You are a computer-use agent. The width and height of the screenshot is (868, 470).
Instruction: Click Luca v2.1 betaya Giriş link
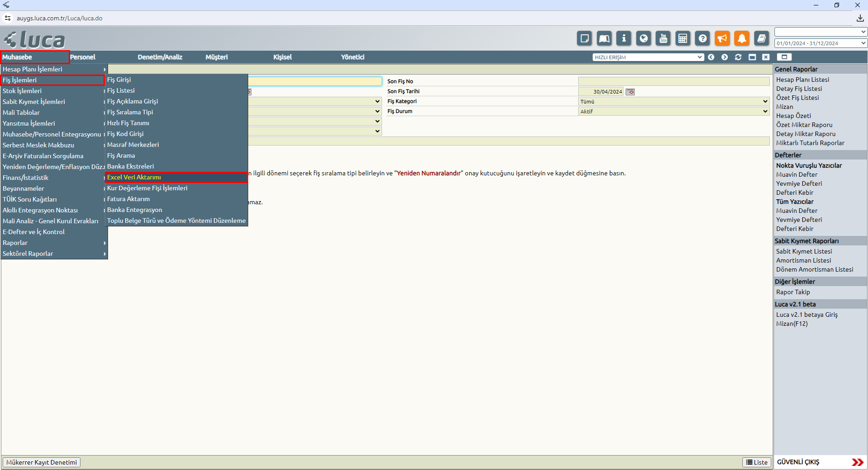coord(807,315)
